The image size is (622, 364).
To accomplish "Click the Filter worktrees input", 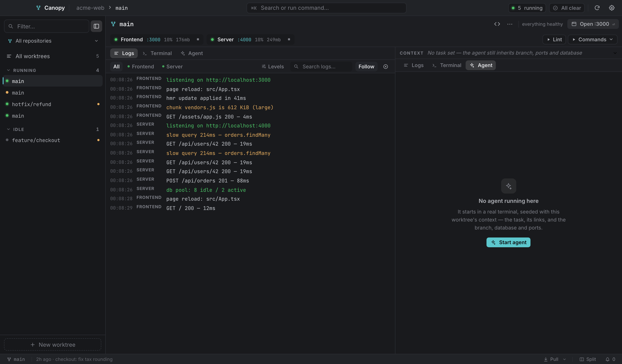I will (x=47, y=26).
